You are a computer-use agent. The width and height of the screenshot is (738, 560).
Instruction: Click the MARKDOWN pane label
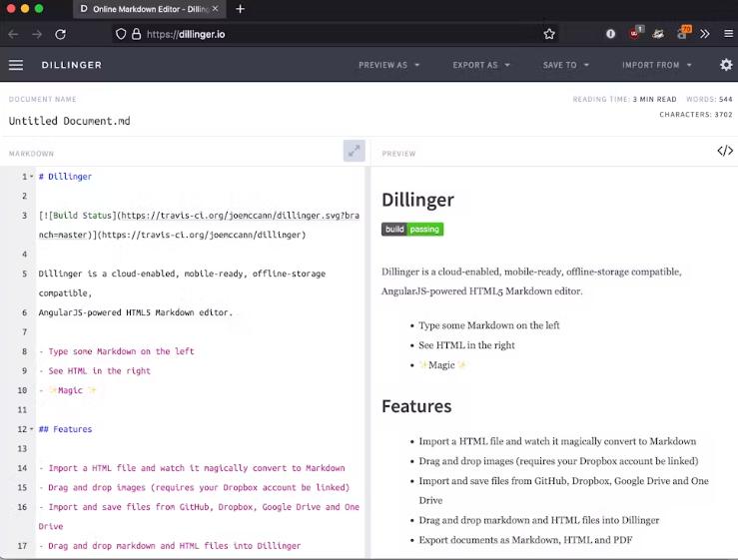tap(31, 154)
